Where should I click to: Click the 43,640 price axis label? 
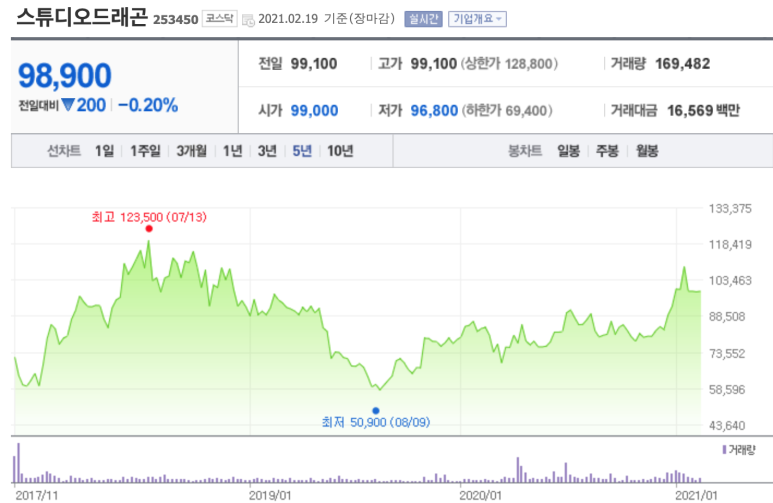click(x=727, y=425)
